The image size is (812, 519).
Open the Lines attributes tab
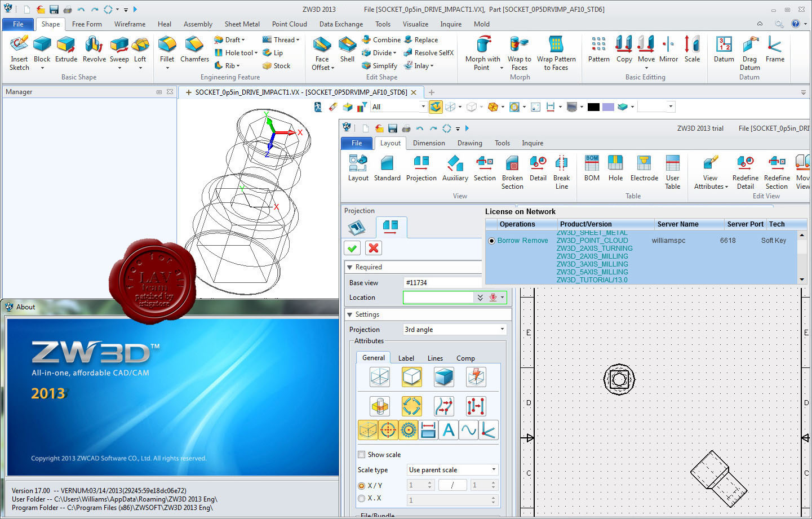coord(435,358)
